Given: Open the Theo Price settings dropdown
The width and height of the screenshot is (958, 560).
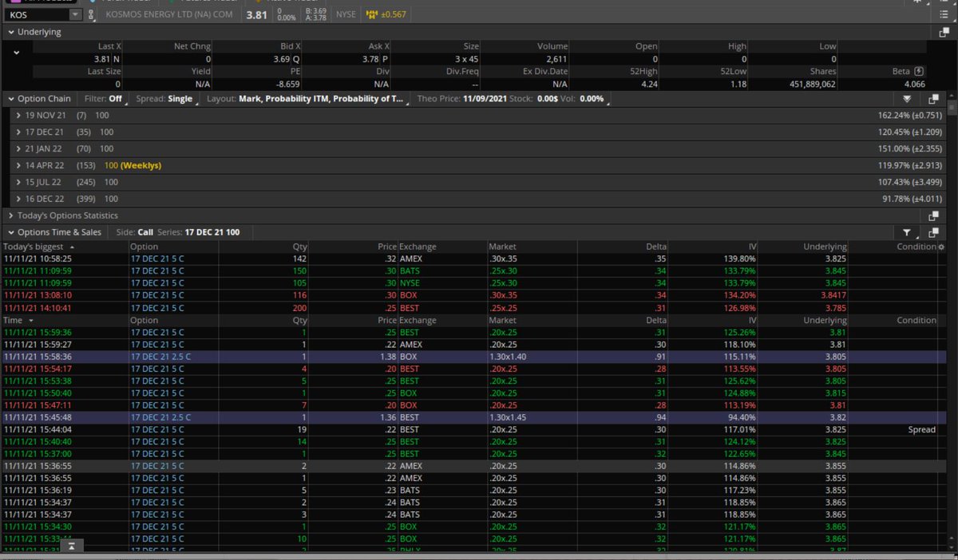Looking at the screenshot, I should point(513,99).
